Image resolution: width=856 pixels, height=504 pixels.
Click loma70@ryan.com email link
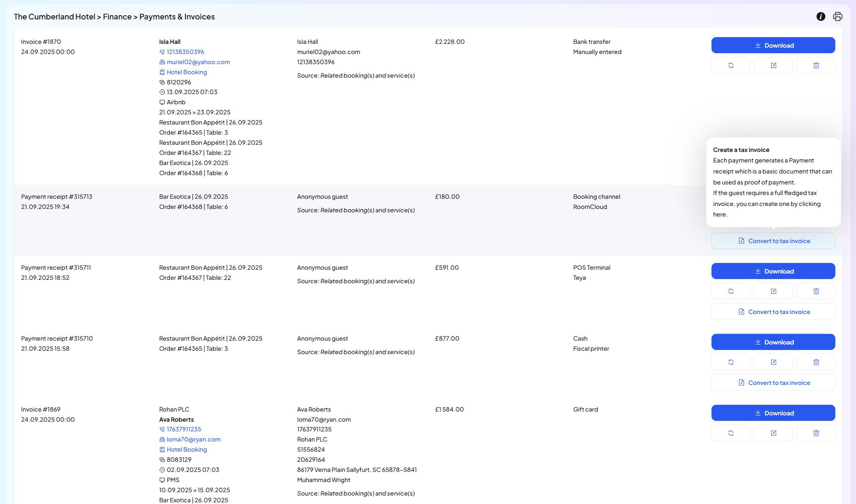point(193,439)
